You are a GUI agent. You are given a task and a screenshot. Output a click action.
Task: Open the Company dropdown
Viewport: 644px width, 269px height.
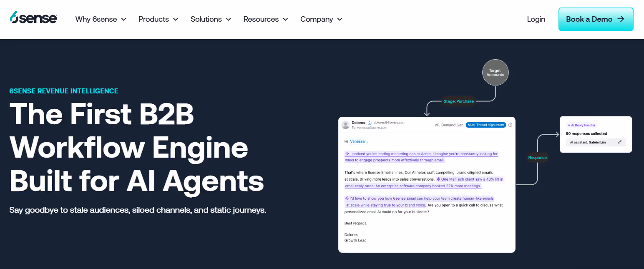[322, 19]
